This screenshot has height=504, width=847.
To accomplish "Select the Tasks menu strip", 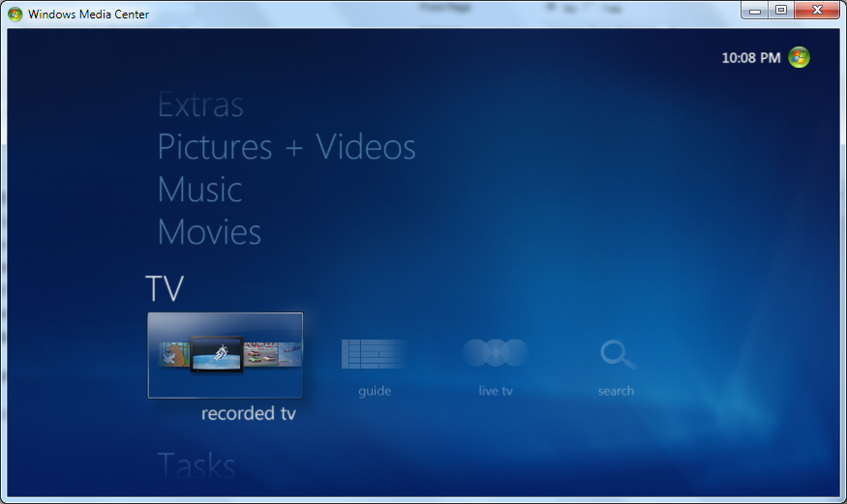I will click(197, 465).
